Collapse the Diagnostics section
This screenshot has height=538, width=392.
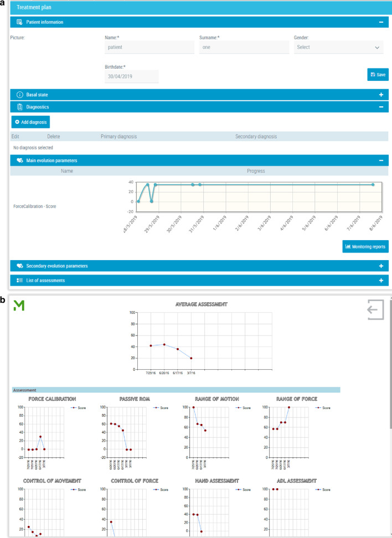(381, 107)
